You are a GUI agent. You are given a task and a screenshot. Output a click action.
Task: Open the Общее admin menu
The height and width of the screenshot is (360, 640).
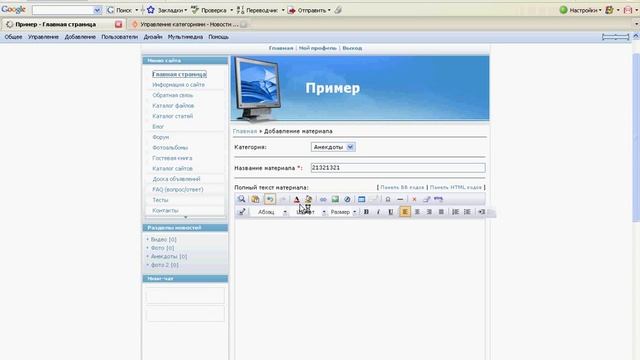click(x=13, y=37)
